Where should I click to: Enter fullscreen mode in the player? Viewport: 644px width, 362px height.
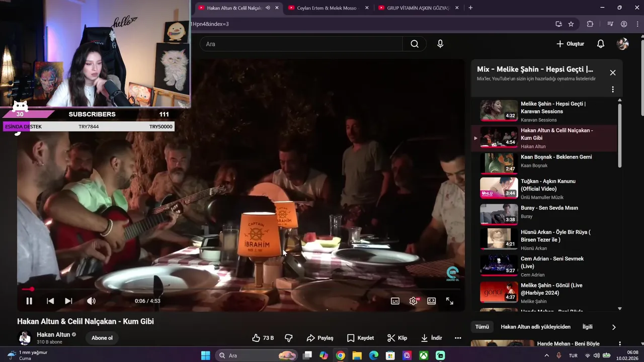(450, 301)
